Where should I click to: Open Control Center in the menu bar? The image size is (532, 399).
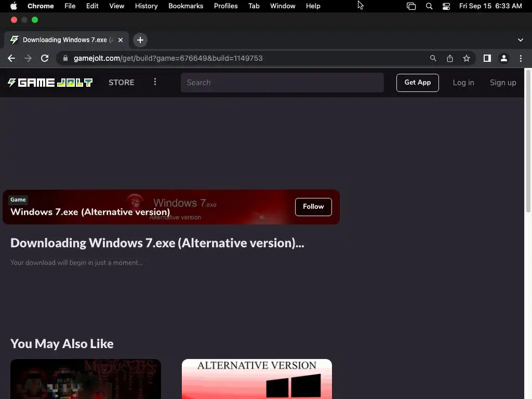pos(446,6)
